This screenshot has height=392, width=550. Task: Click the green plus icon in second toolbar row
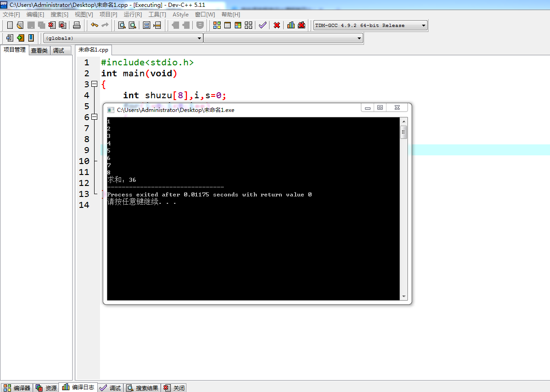20,38
